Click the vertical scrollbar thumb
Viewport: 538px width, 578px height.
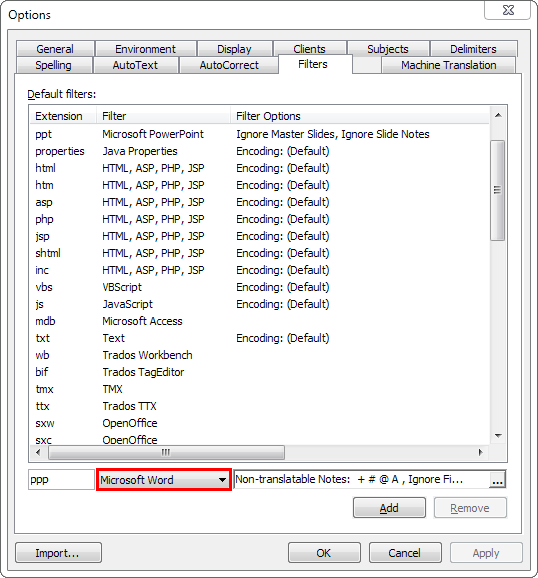tap(497, 190)
